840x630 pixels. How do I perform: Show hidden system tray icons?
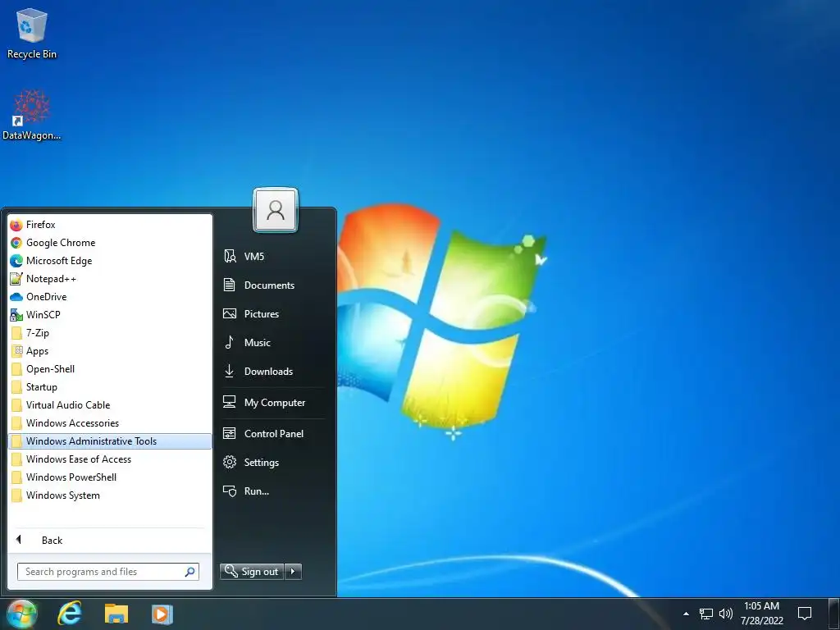pos(686,614)
